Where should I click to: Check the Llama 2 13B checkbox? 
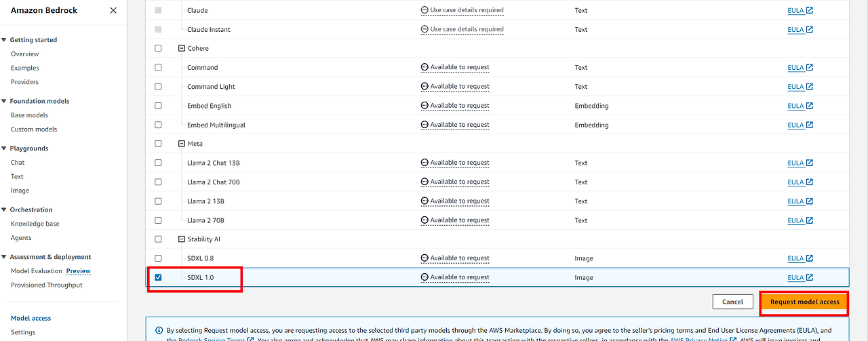click(x=159, y=201)
